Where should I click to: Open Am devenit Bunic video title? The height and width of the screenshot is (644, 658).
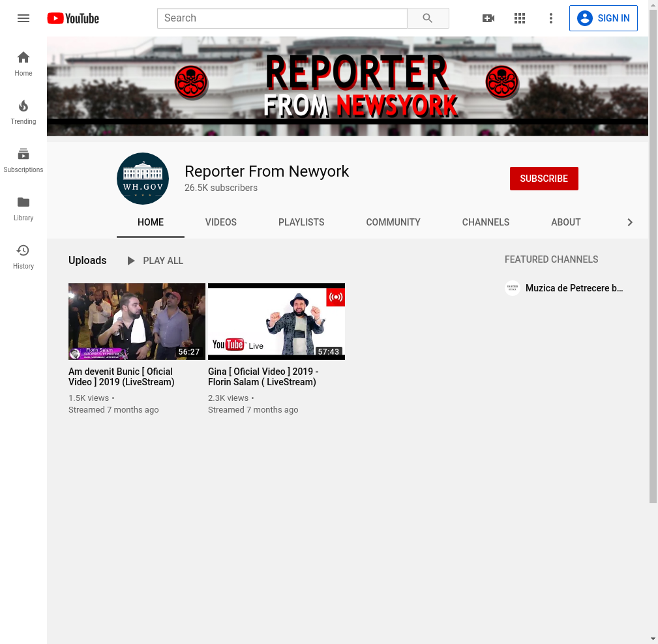[x=121, y=377]
